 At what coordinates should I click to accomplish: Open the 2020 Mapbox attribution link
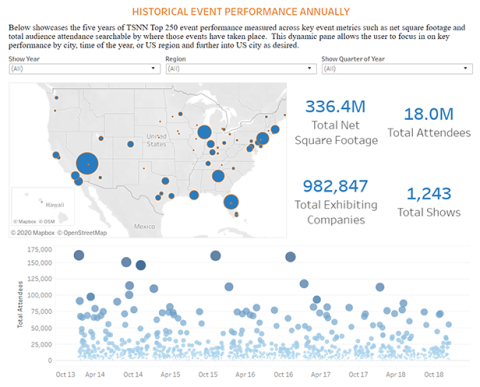coord(33,233)
